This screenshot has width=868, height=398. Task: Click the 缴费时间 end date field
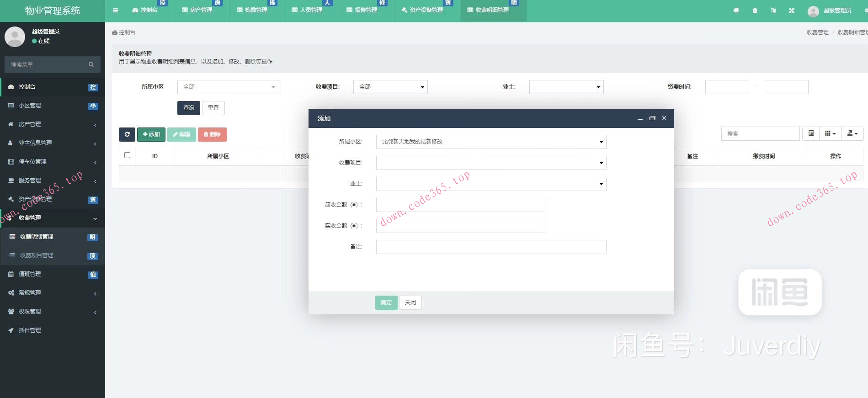[x=787, y=87]
